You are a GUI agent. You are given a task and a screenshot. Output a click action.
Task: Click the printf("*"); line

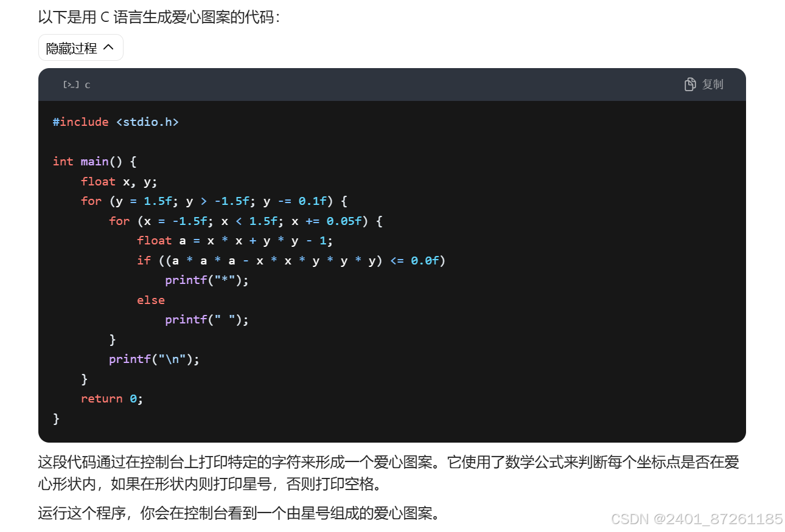(207, 280)
